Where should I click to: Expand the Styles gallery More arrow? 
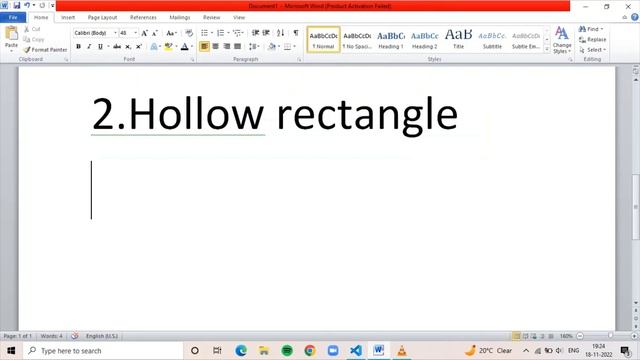point(547,49)
